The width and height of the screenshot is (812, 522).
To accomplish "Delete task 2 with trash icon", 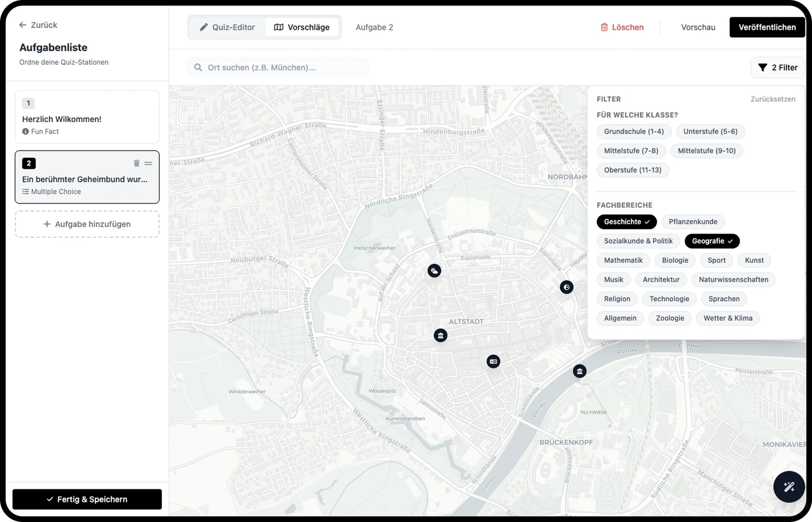I will (136, 163).
